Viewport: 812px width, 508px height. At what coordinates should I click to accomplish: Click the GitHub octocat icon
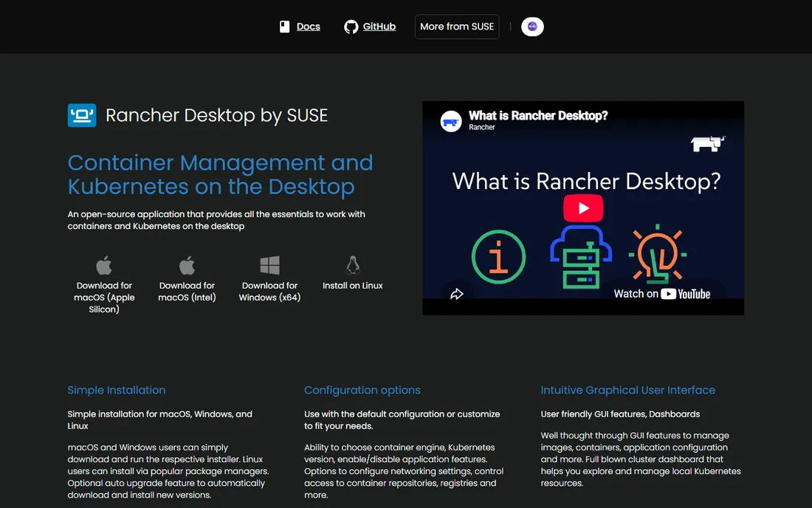(x=351, y=27)
